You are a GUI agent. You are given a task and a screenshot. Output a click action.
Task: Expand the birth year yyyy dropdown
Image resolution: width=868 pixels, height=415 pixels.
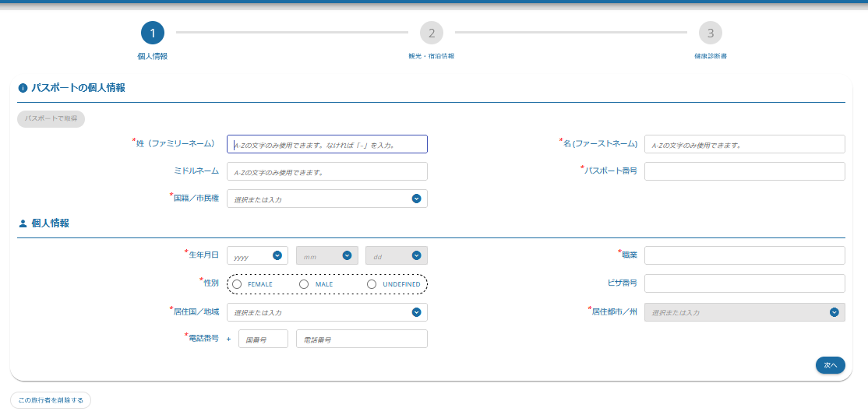click(277, 255)
